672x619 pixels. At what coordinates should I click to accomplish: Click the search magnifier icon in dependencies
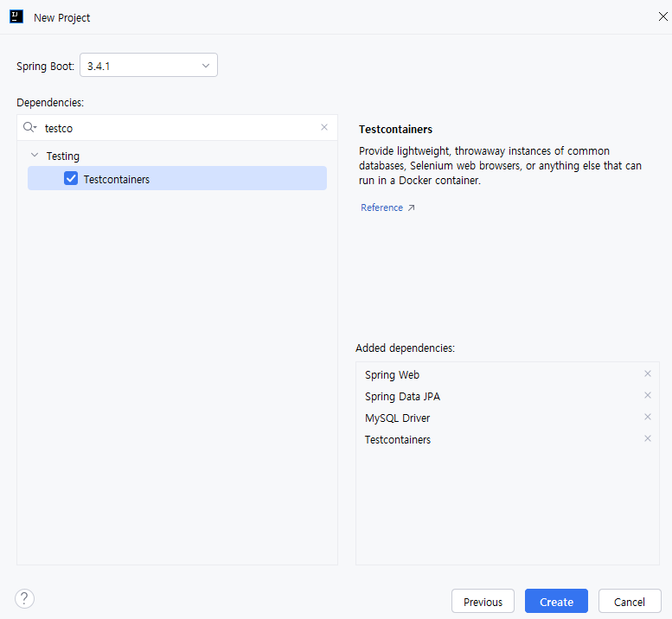tap(29, 127)
